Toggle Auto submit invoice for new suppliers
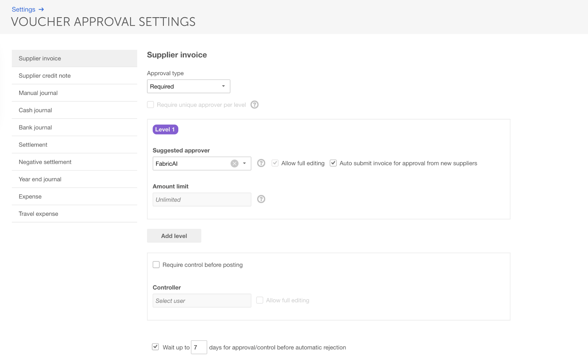The height and width of the screenshot is (364, 588). pos(333,163)
